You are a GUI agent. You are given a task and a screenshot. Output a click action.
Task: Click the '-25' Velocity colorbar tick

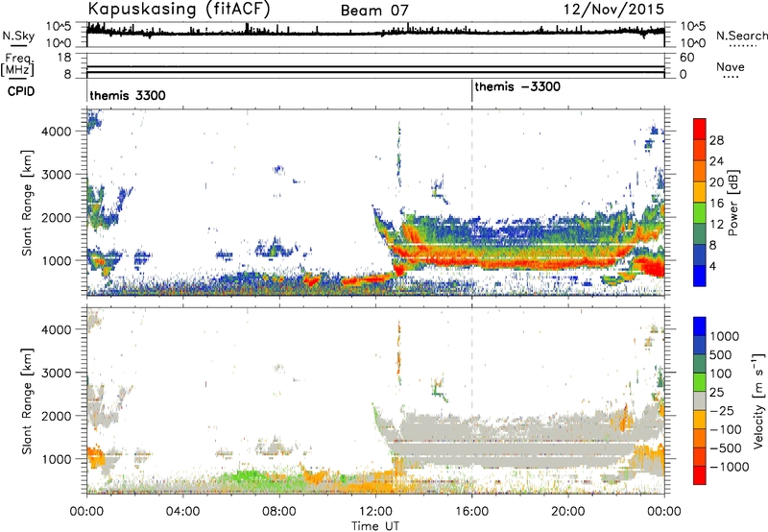tap(724, 410)
